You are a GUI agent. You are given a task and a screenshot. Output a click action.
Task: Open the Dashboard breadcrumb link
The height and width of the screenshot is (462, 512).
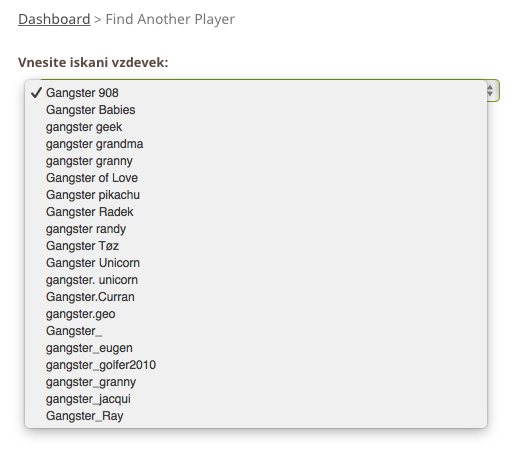[x=54, y=19]
